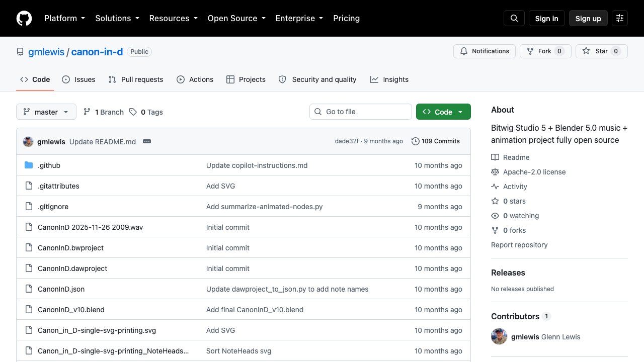644x362 pixels.
Task: Open the canon-in-d repository link
Action: (97, 52)
